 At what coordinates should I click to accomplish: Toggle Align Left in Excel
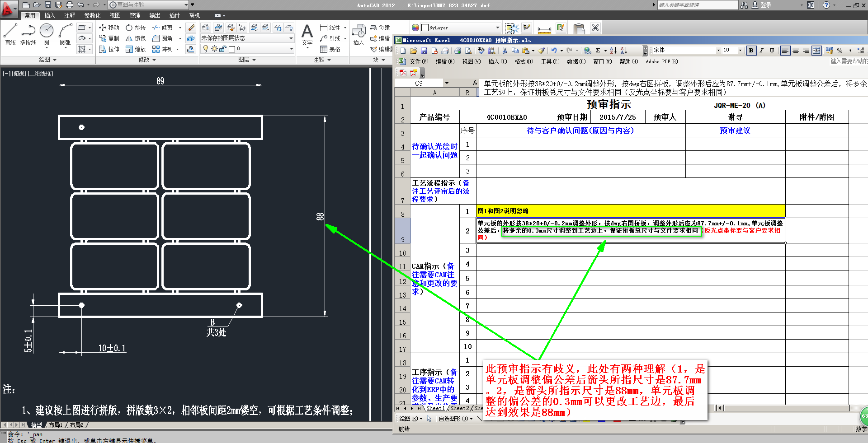coord(785,51)
